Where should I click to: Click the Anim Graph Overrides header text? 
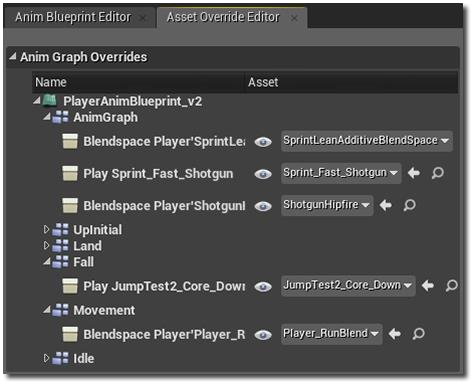[x=84, y=57]
